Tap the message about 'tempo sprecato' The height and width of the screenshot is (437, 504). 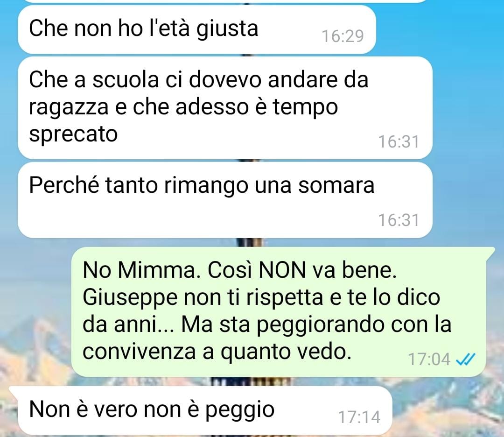pyautogui.click(x=225, y=108)
